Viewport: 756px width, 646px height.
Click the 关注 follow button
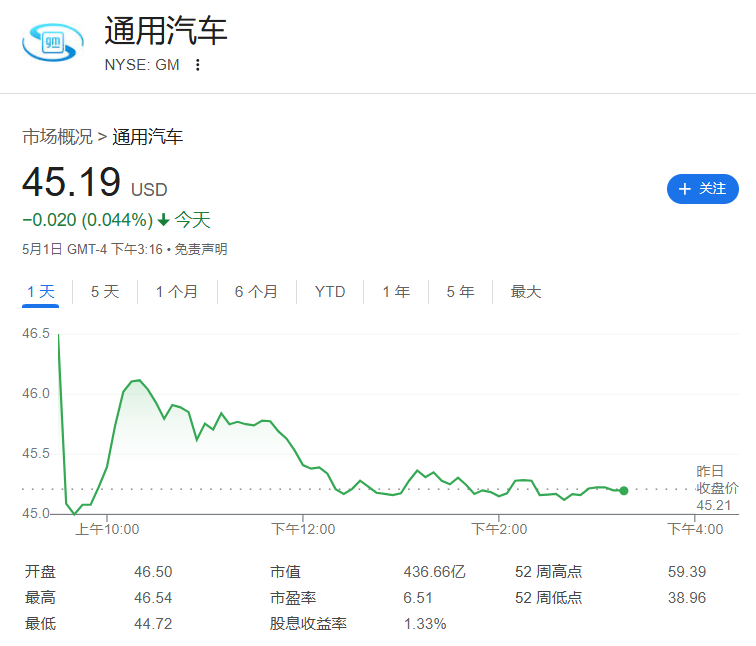pyautogui.click(x=702, y=189)
